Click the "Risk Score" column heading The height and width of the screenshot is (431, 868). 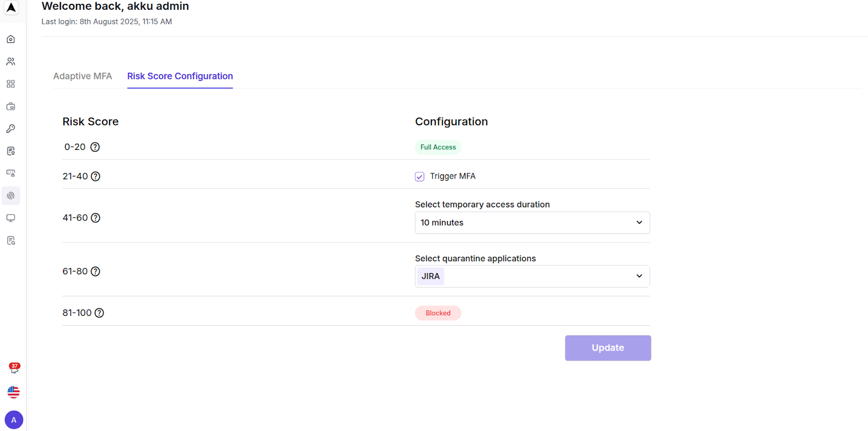(x=91, y=122)
